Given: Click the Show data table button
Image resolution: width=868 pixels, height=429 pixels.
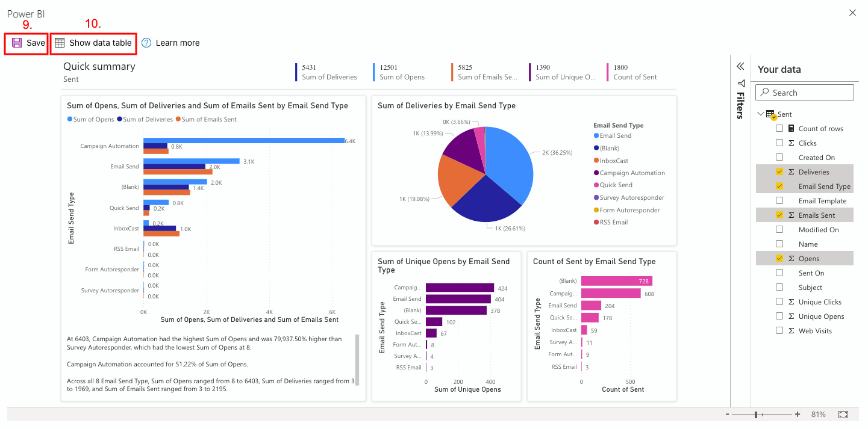Looking at the screenshot, I should (93, 43).
